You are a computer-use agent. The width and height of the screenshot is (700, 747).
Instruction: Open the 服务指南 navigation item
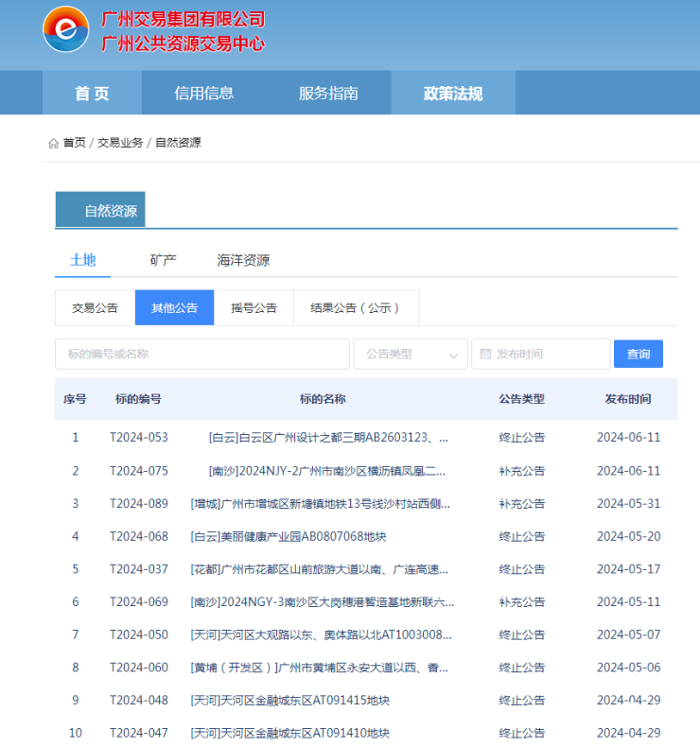(x=328, y=93)
